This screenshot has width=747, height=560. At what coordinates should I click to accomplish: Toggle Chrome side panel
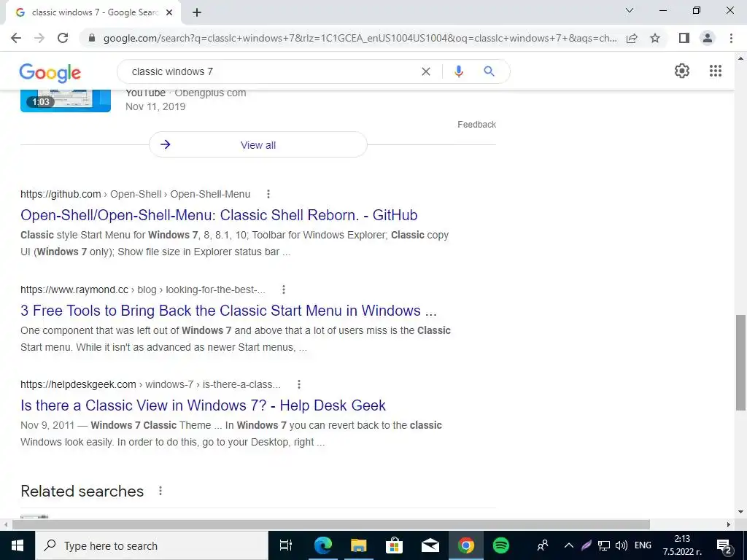[684, 38]
